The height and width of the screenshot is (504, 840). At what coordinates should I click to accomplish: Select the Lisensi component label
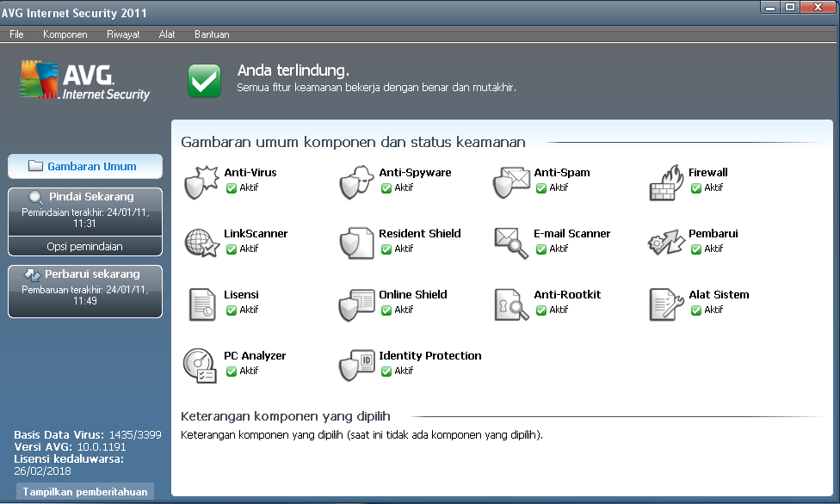tap(241, 295)
